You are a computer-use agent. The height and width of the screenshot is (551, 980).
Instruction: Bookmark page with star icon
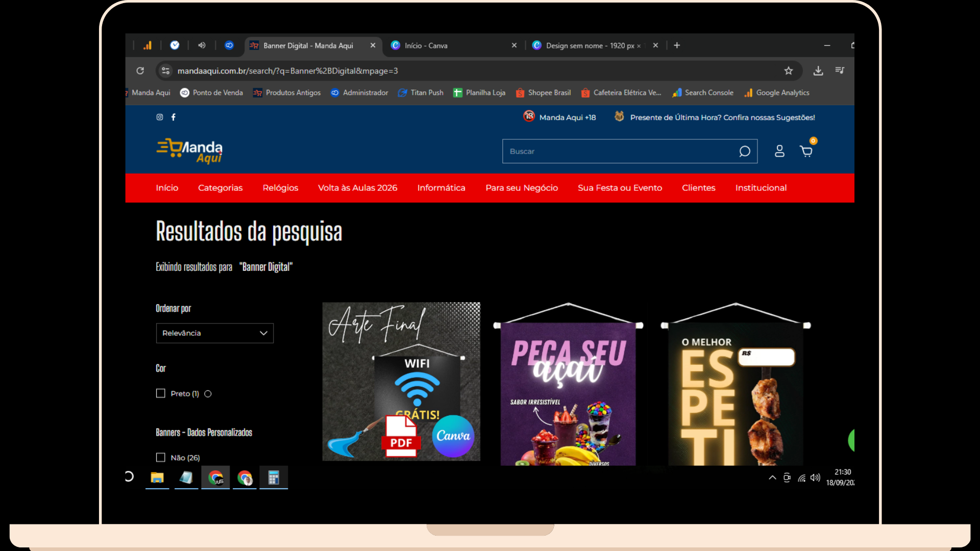click(x=789, y=71)
